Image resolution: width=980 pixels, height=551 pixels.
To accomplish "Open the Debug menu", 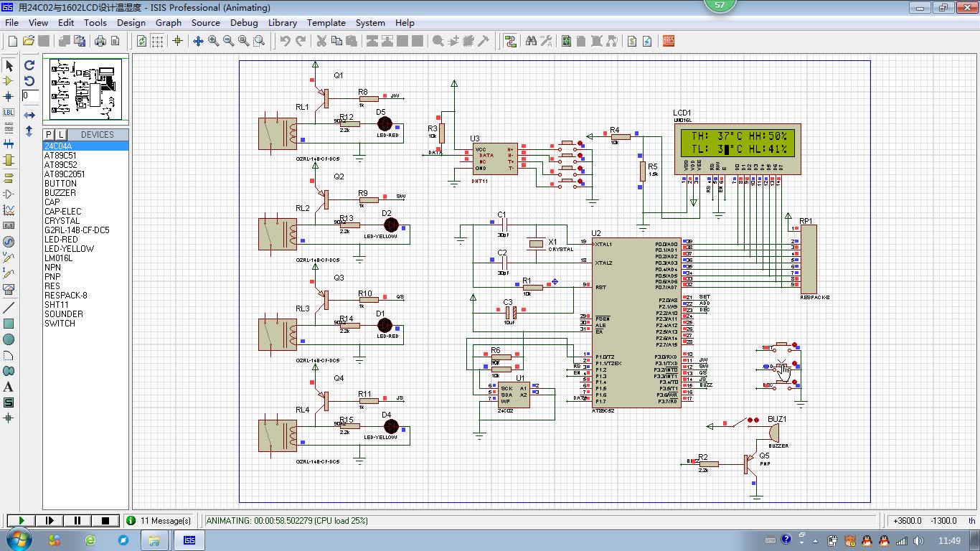I will [244, 23].
